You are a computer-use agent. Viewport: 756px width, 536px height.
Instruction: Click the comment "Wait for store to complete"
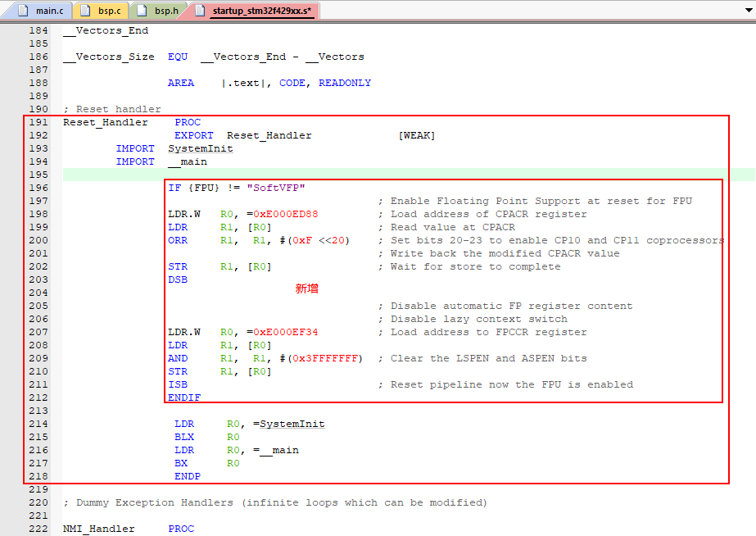475,267
